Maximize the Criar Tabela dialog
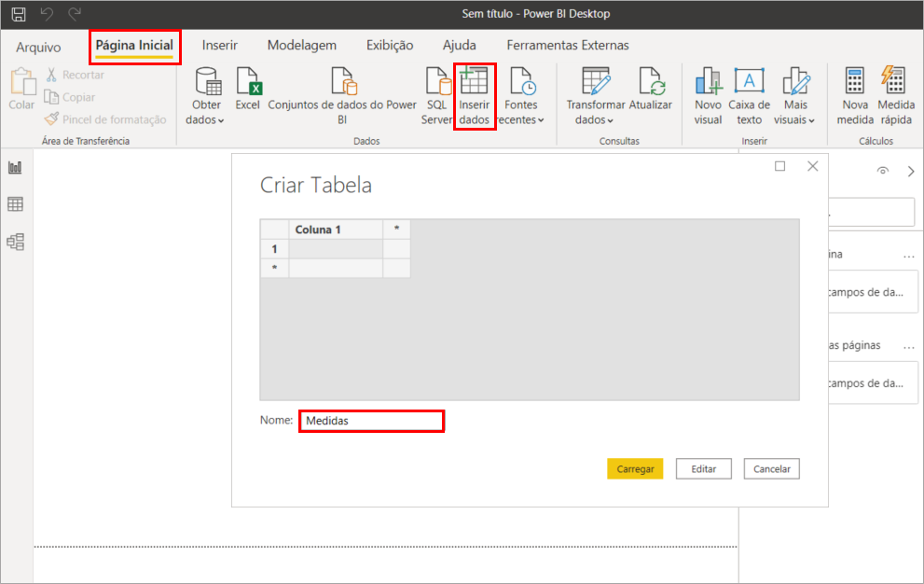The width and height of the screenshot is (924, 584). pyautogui.click(x=780, y=166)
